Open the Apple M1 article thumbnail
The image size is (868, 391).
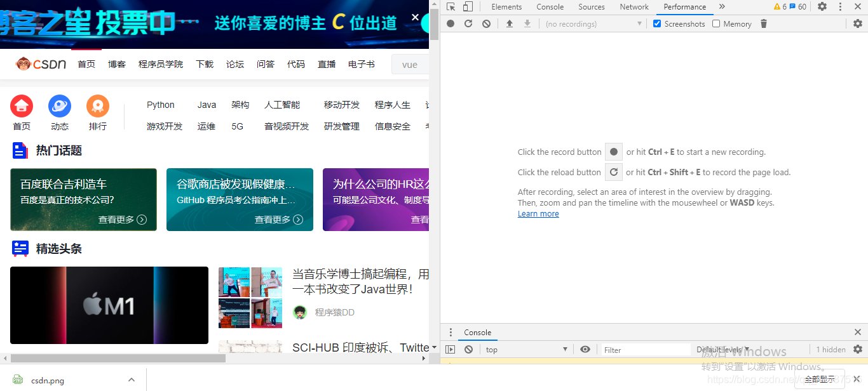[x=109, y=305]
